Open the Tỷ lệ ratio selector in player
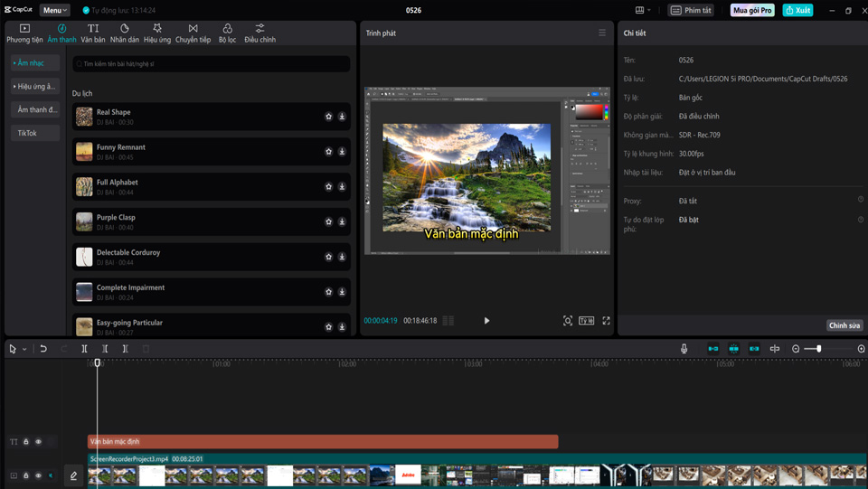 coord(586,321)
